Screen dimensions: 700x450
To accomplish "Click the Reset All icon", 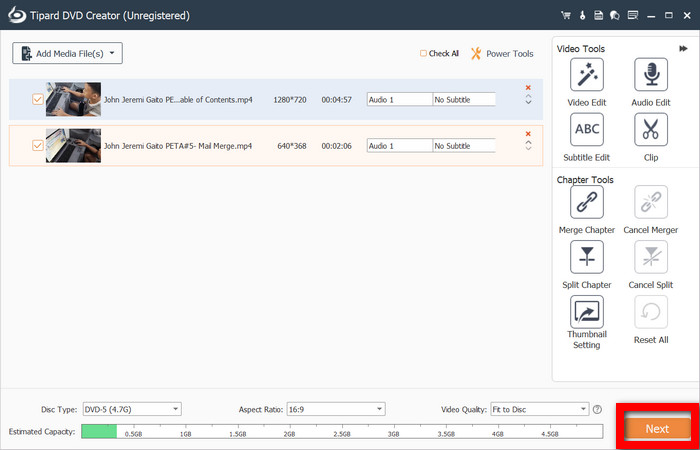I will pyautogui.click(x=651, y=312).
